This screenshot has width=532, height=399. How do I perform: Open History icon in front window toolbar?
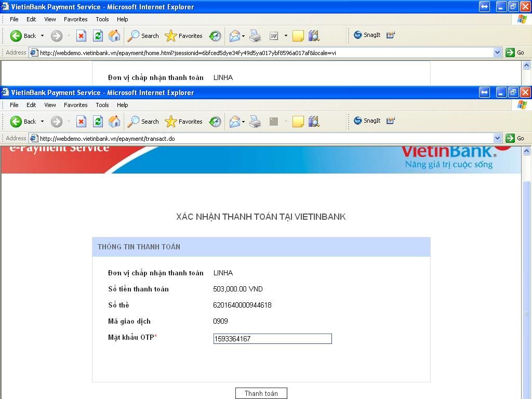(215, 122)
